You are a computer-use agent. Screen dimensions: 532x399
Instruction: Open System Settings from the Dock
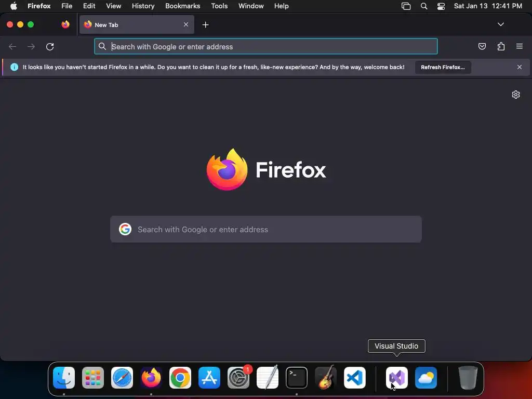coord(238,378)
